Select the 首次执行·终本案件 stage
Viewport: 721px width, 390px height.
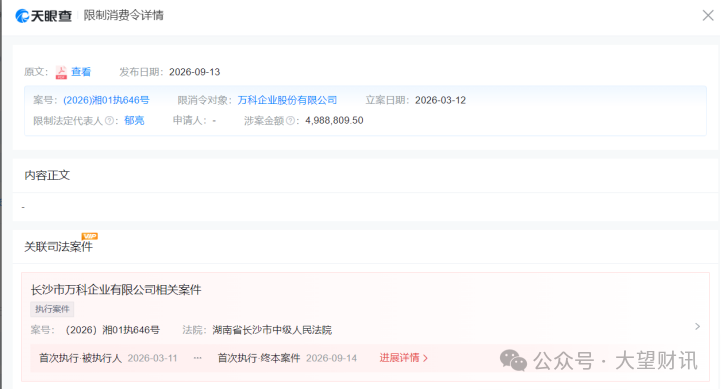259,358
